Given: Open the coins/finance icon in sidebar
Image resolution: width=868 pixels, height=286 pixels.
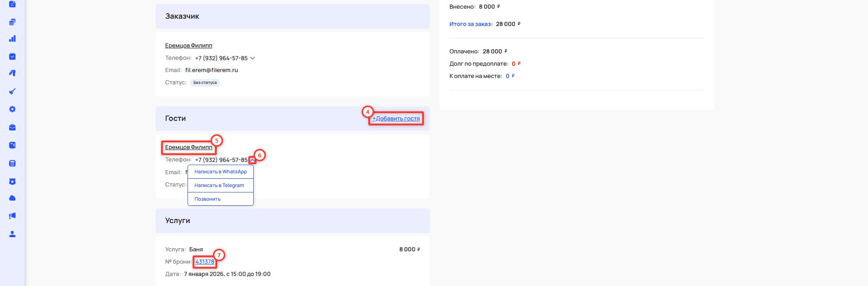Looking at the screenshot, I should (12, 22).
